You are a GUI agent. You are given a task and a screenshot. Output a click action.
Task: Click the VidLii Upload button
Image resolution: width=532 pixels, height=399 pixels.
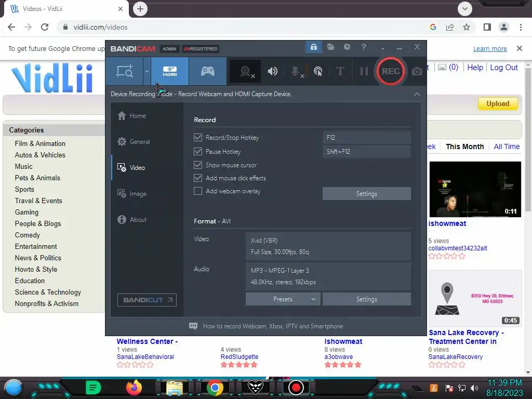click(498, 103)
